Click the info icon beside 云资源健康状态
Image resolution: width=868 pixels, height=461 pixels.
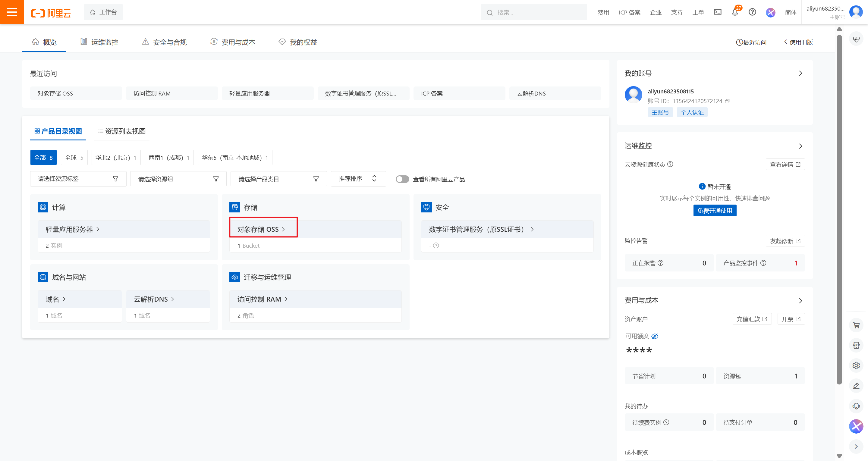point(670,164)
